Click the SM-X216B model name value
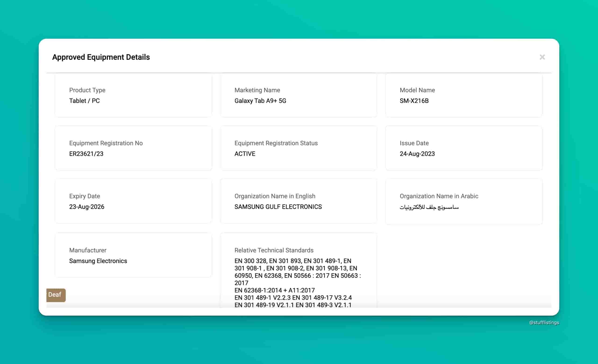Screen dimensions: 598x364 (414, 101)
